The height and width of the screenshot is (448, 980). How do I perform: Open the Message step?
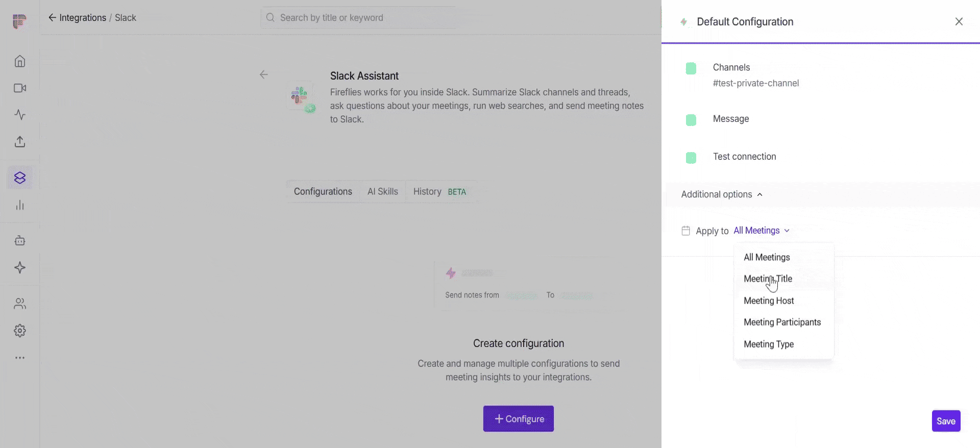click(x=731, y=119)
